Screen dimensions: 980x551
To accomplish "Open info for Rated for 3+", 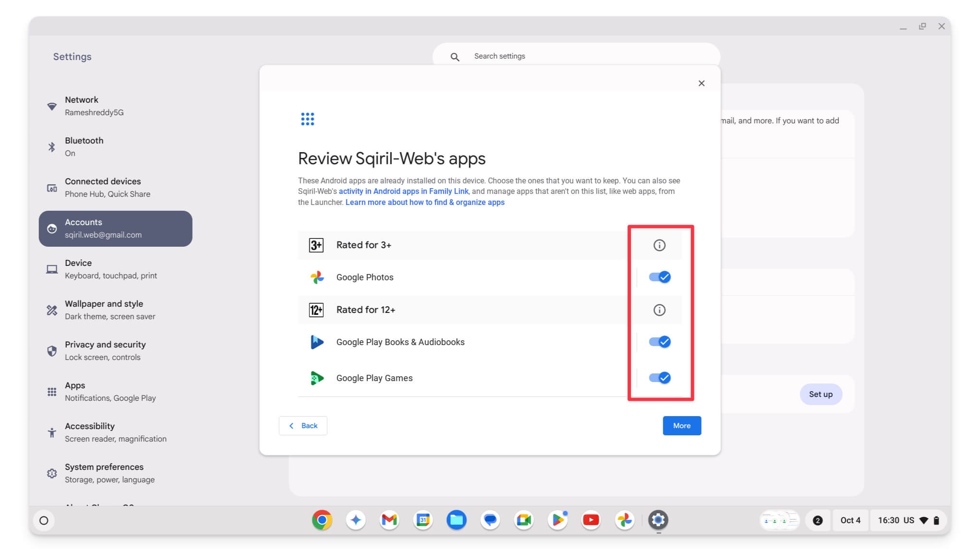I will (659, 245).
